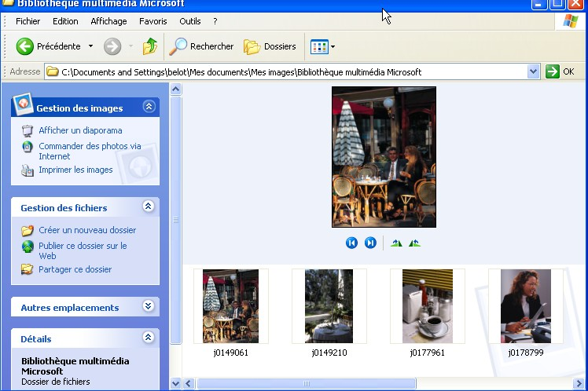The width and height of the screenshot is (588, 391).
Task: Click Afficher un diaporama link
Action: 80,130
